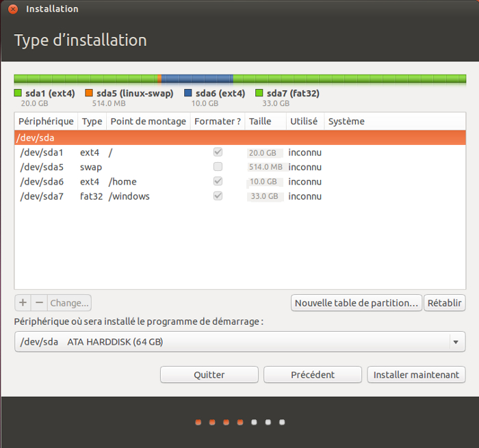Select the /dev/sda6 /home partition row
The image size is (479, 448).
pyautogui.click(x=137, y=182)
